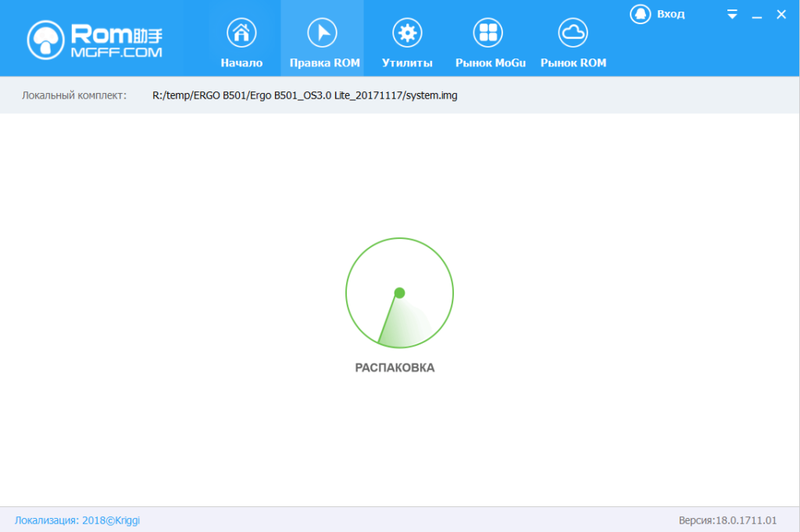Minimize the Rom assistant window
Image resolution: width=800 pixels, height=532 pixels.
(756, 16)
